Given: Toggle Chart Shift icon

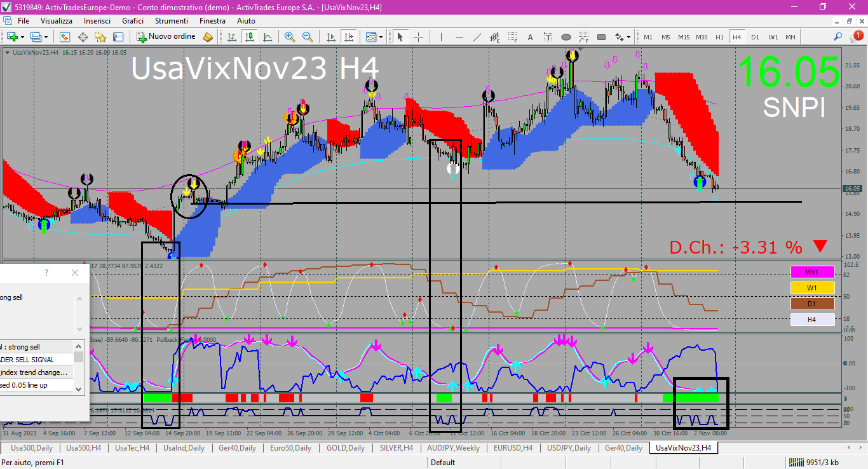Looking at the screenshot, I should tap(348, 37).
